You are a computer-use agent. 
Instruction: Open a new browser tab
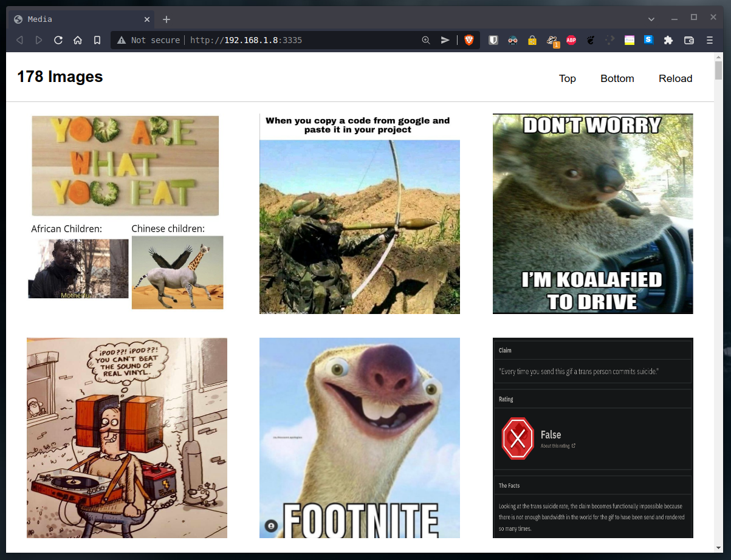(x=166, y=19)
